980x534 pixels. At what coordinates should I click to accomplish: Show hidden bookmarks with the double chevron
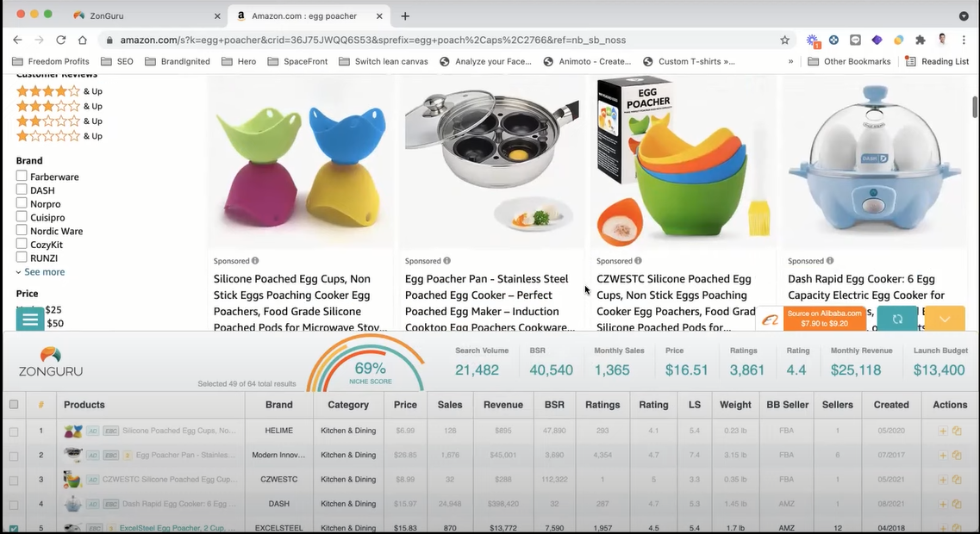point(790,61)
